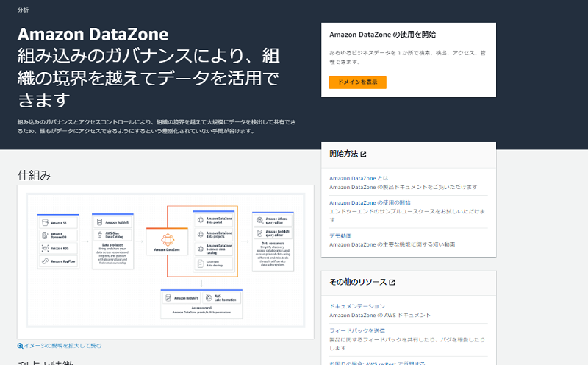This screenshot has width=588, height=365.
Task: Click the 仕組み section heading
Action: pos(34,175)
